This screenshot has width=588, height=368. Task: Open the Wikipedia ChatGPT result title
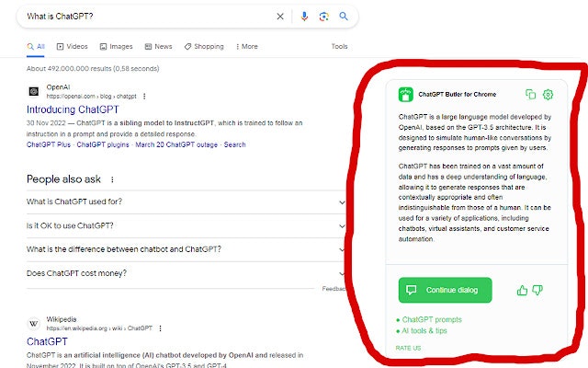pyautogui.click(x=47, y=341)
